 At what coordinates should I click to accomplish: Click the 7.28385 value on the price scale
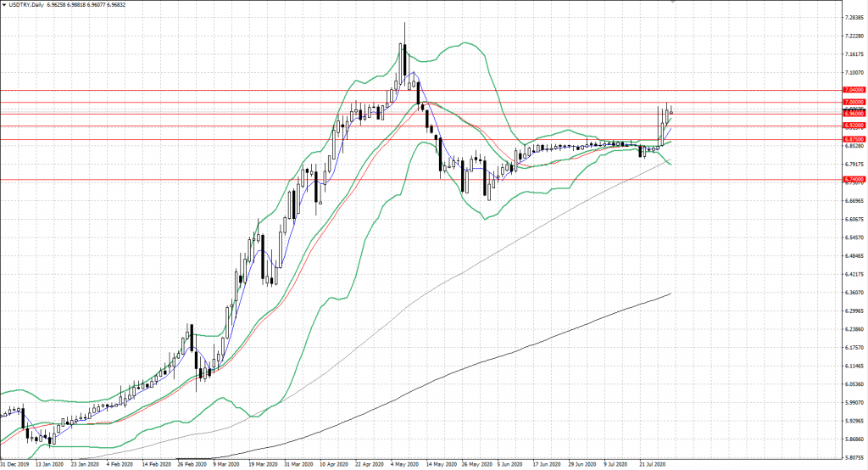click(854, 17)
